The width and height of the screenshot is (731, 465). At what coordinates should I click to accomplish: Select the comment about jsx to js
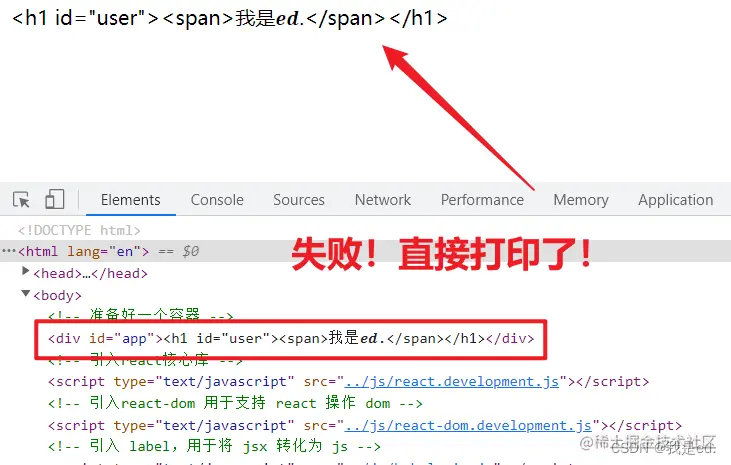(214, 446)
